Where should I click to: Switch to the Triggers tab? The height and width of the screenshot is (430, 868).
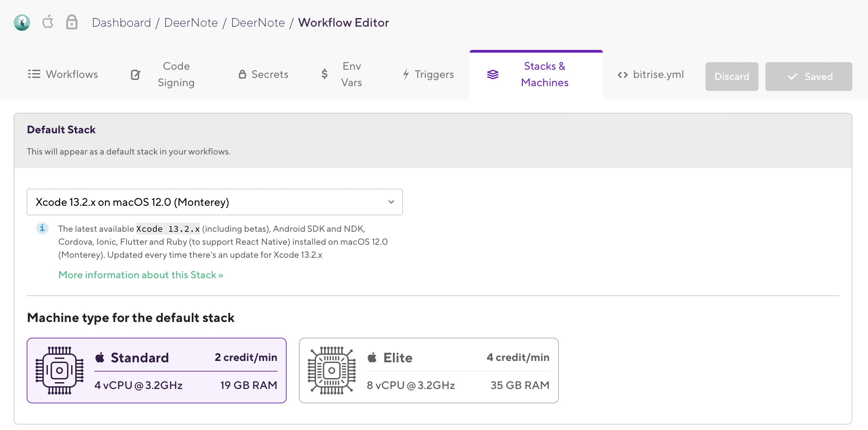[428, 74]
